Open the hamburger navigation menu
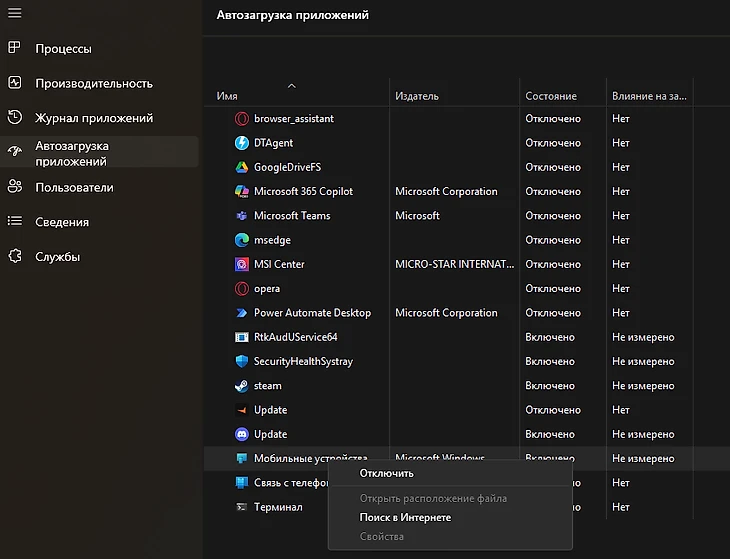Screen dimensions: 730x559 pos(15,13)
